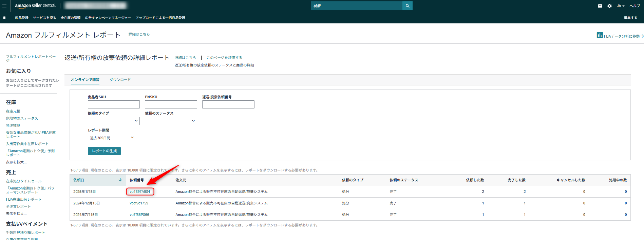Click the 依頼のステータス column header
Screen dimensions: 644x240
(404, 180)
